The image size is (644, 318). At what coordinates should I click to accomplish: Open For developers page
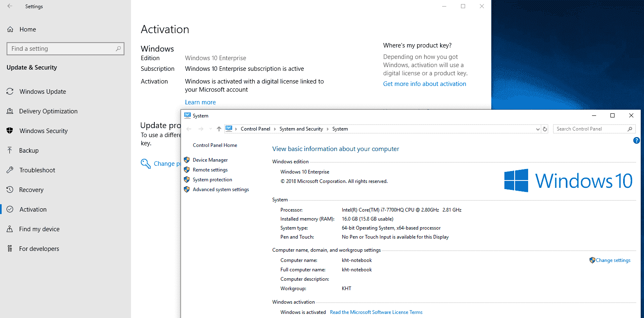pos(39,249)
